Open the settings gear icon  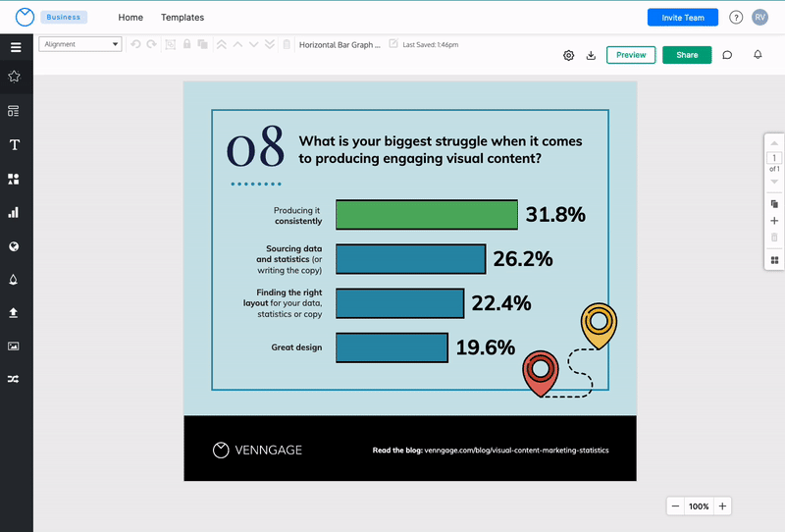(x=568, y=56)
